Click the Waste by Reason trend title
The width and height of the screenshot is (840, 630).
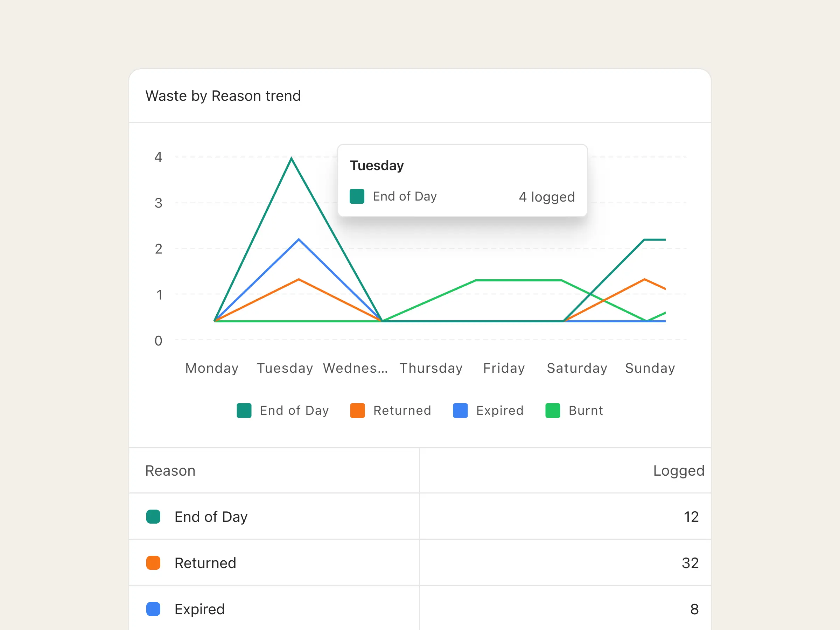click(x=223, y=96)
